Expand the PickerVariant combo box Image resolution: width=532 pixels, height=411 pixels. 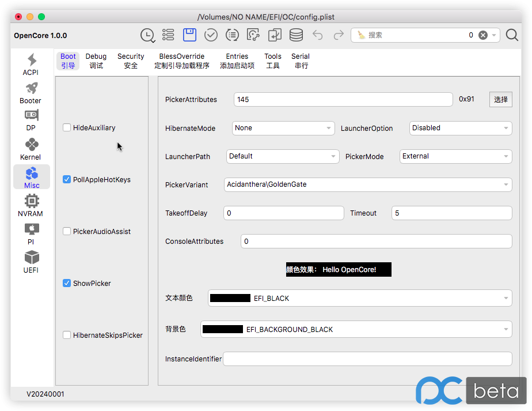point(367,184)
